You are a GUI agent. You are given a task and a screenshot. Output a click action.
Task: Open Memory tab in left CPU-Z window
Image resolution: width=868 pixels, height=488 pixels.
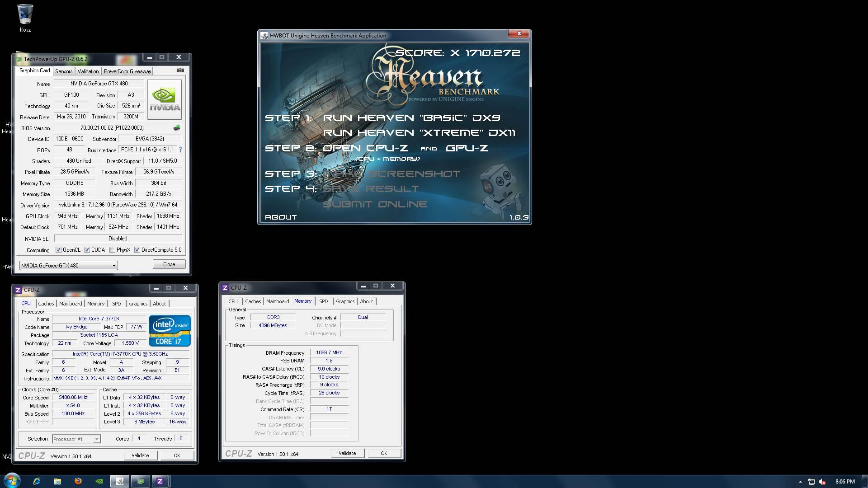[x=96, y=304]
